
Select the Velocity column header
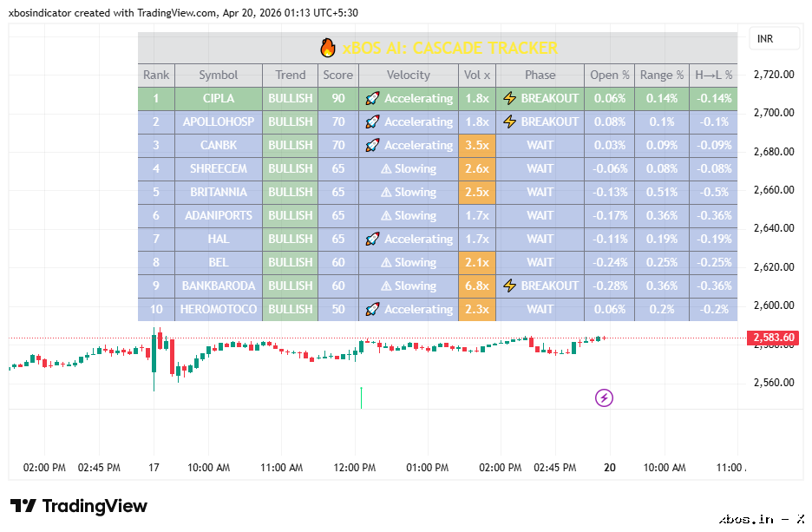409,76
